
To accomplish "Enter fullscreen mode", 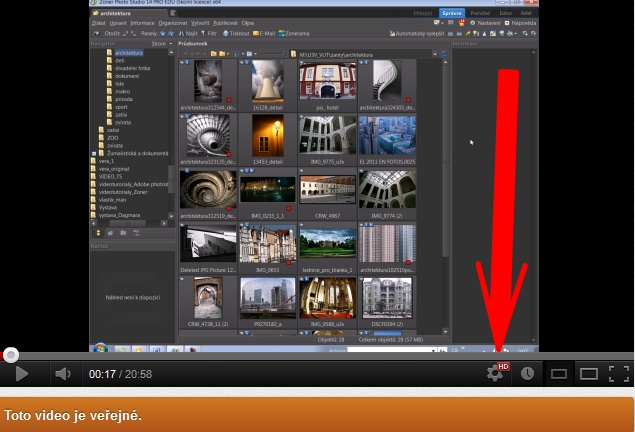I will click(619, 374).
